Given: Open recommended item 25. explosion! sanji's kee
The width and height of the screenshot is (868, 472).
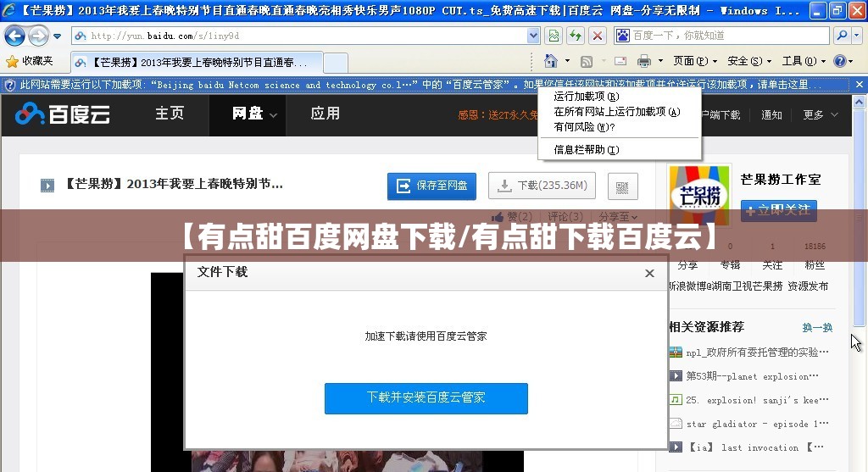Looking at the screenshot, I should click(757, 401).
